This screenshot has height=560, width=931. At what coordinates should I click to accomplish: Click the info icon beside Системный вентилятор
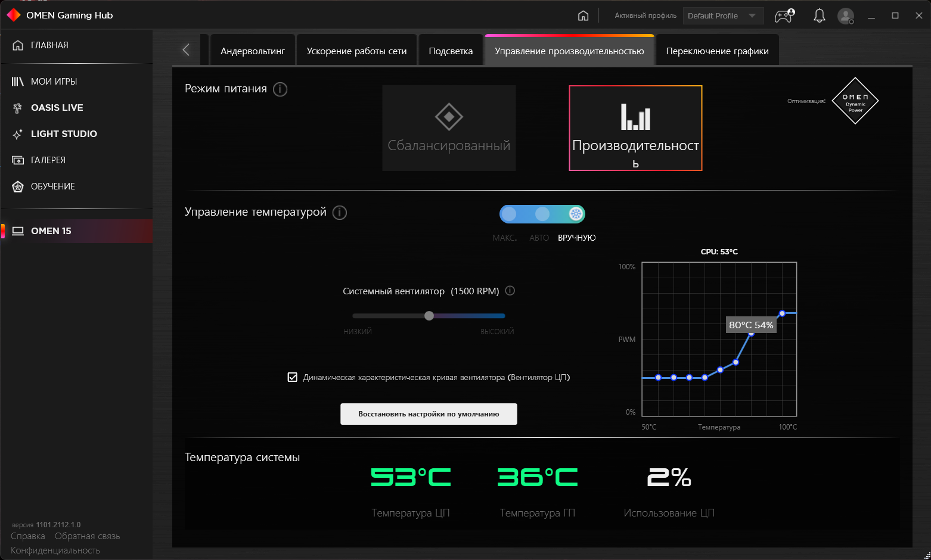tap(510, 291)
